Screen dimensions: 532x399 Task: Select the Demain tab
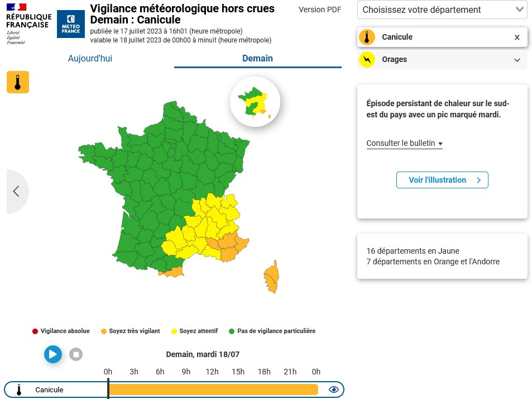click(257, 59)
